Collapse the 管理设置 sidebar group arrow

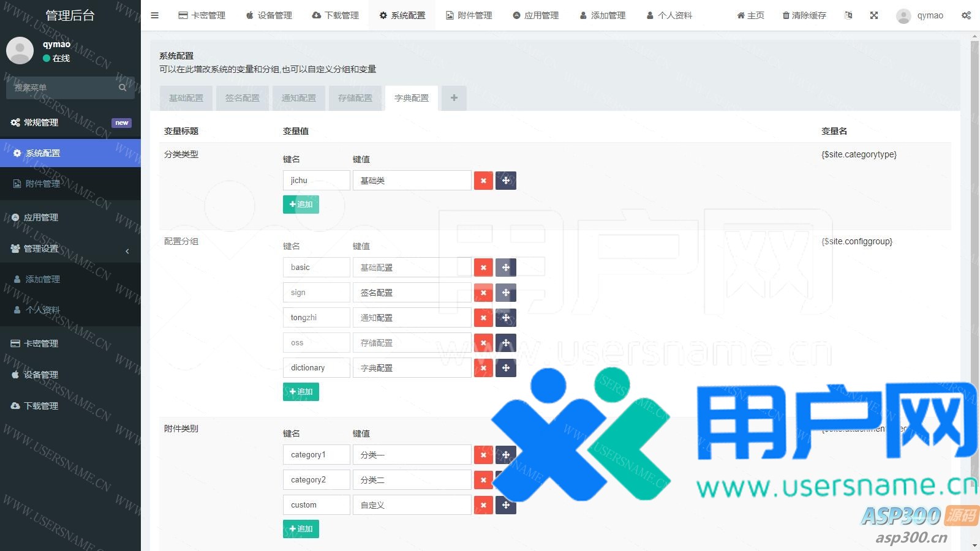point(127,251)
